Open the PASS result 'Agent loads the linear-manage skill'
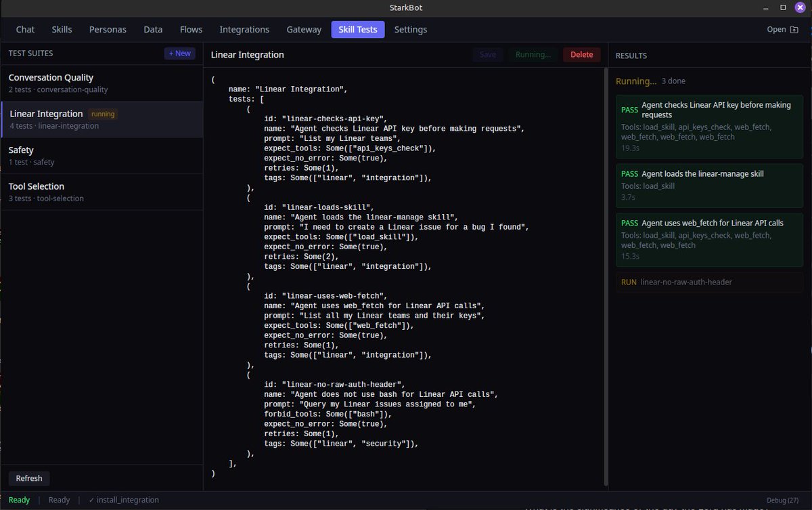 point(709,185)
